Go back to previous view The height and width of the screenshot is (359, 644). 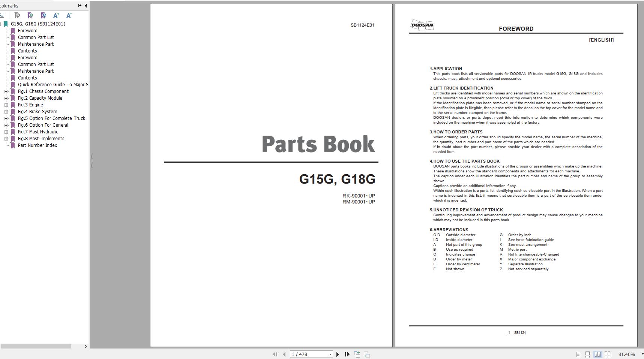coord(357,354)
